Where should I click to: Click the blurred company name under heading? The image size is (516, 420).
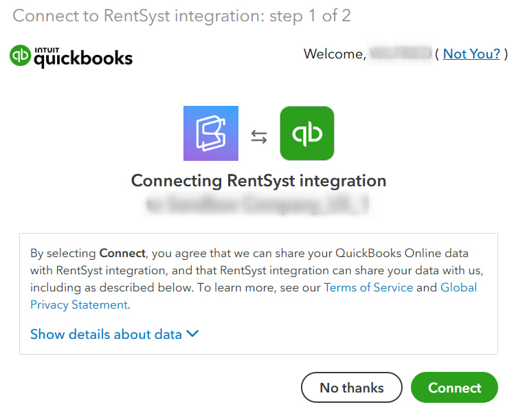258,206
